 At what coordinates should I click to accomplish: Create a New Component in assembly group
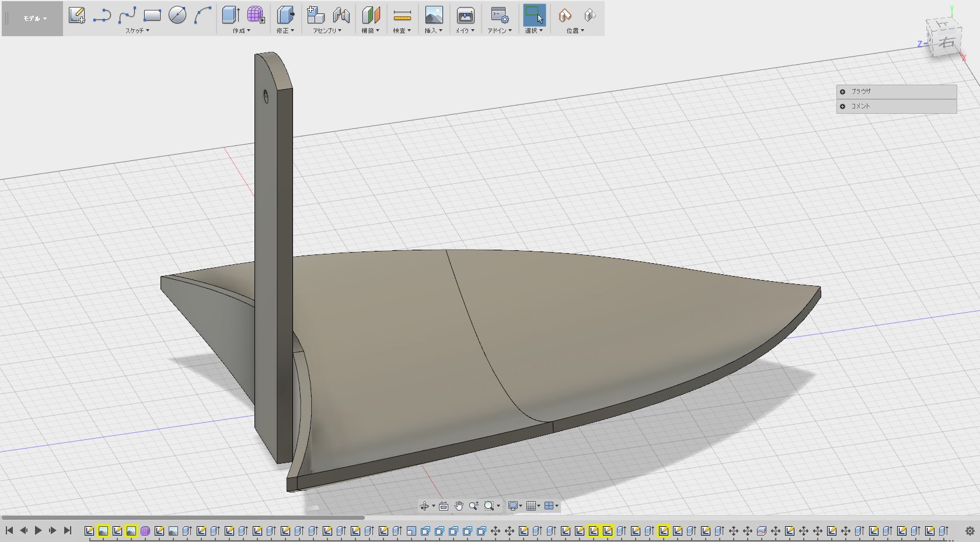coord(316,15)
